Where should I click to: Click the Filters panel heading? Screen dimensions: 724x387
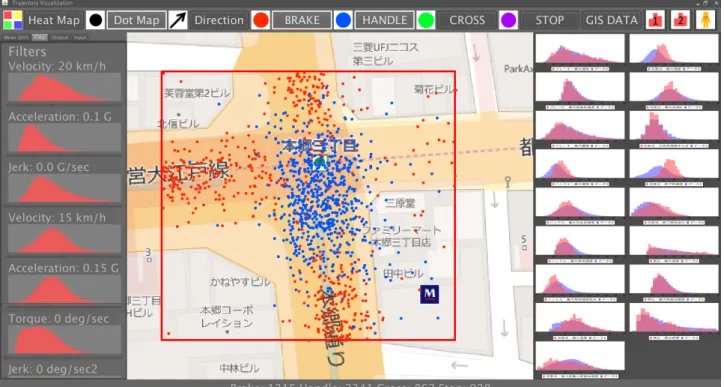27,51
